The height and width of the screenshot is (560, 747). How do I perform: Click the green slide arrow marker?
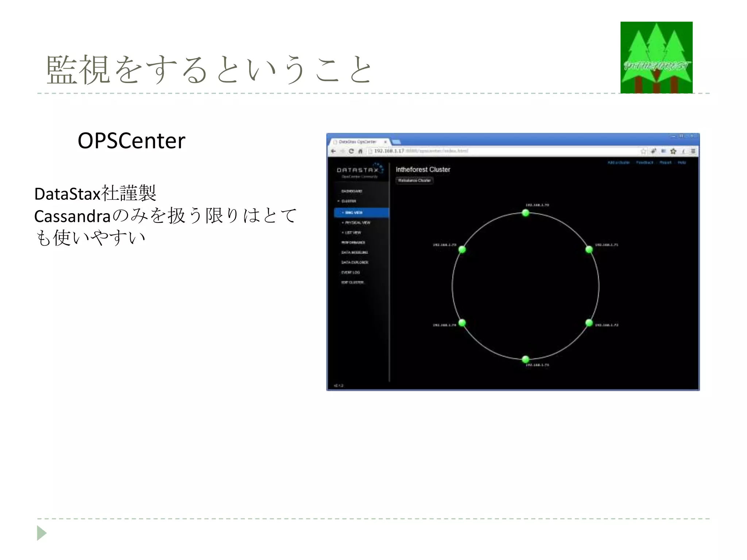[42, 533]
